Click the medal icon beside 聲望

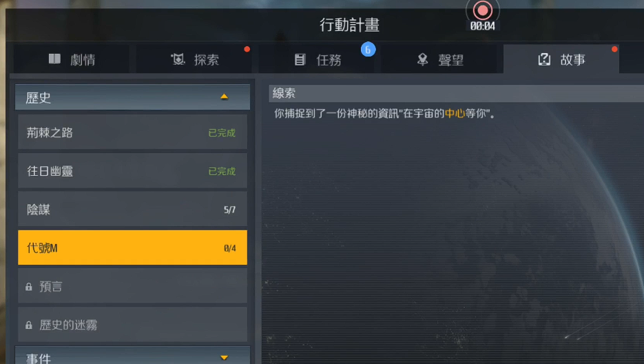tap(422, 60)
